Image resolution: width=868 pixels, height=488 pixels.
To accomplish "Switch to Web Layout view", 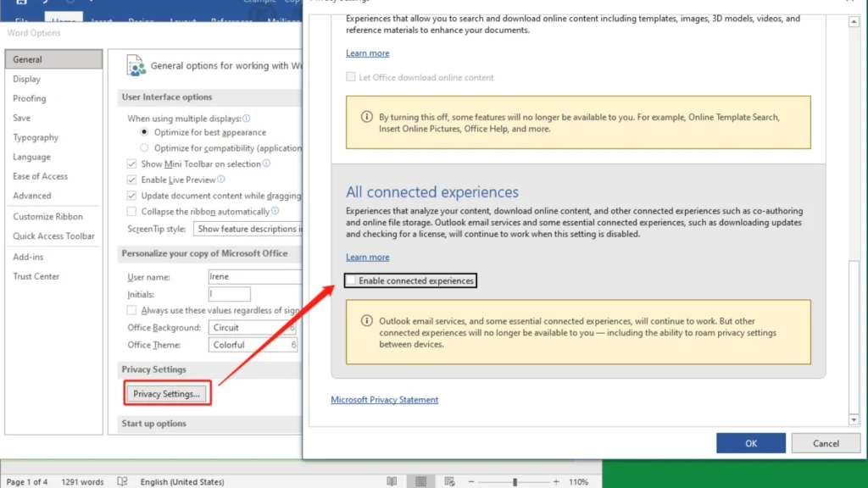I will pos(449,480).
